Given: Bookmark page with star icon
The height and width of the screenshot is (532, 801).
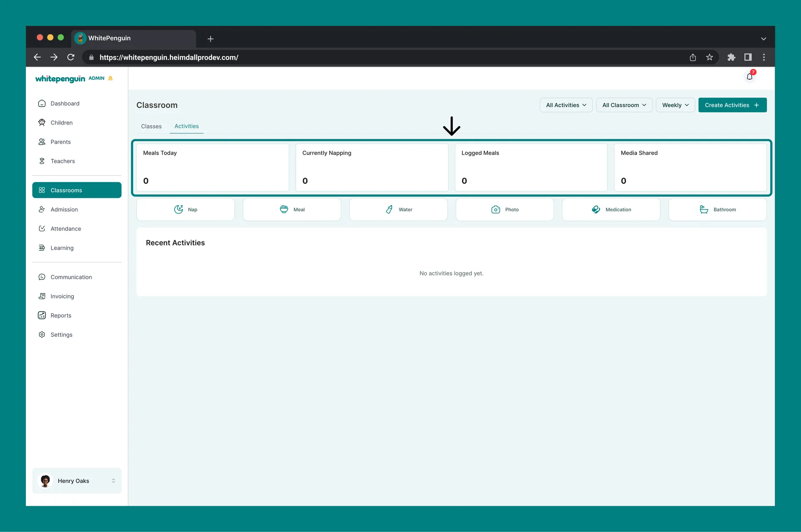Looking at the screenshot, I should (x=710, y=57).
